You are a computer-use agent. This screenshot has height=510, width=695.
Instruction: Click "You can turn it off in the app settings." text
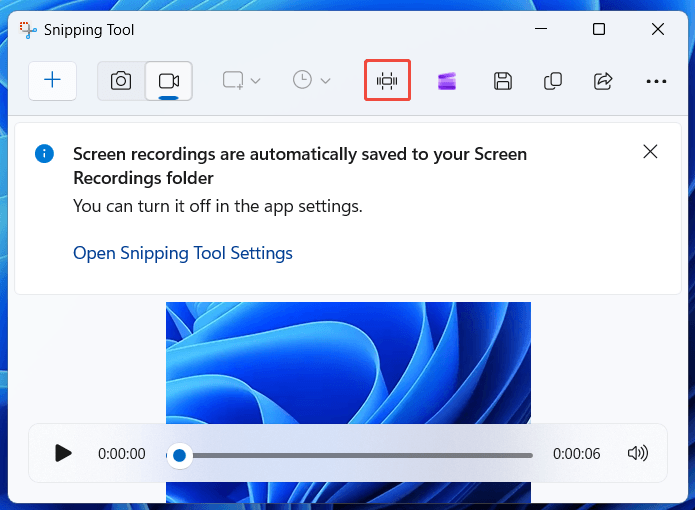click(218, 206)
